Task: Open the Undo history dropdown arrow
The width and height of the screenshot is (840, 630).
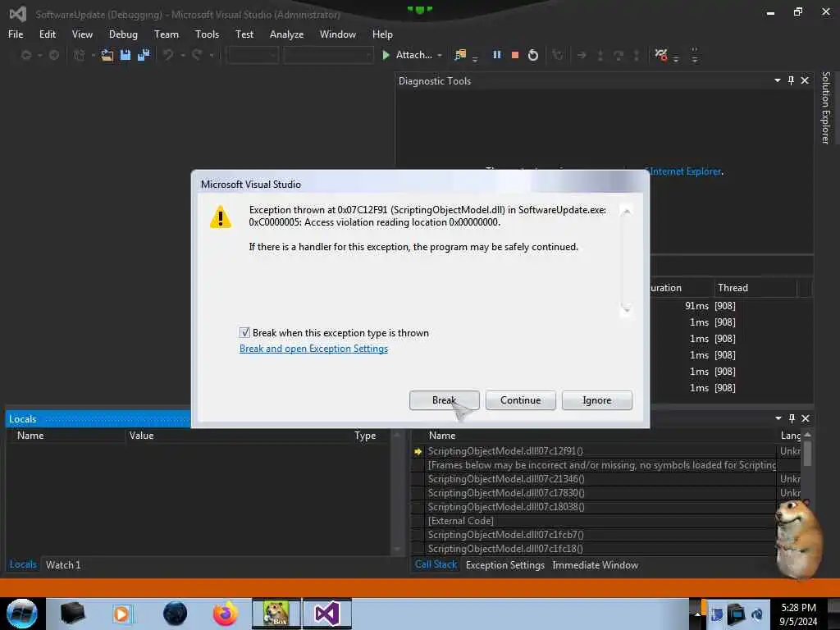Action: pyautogui.click(x=183, y=55)
